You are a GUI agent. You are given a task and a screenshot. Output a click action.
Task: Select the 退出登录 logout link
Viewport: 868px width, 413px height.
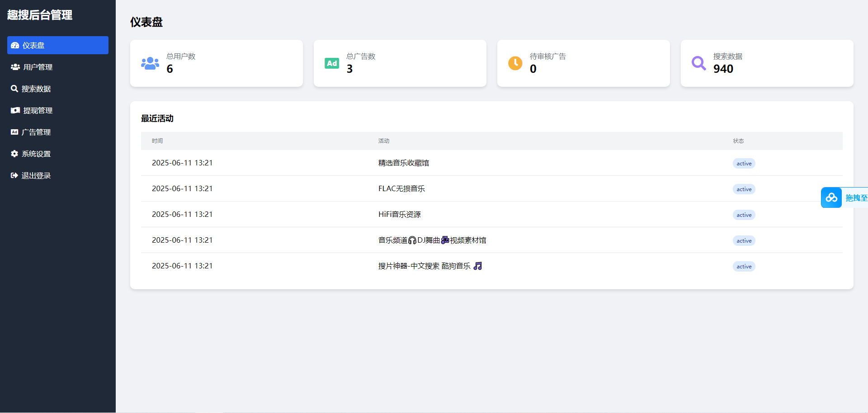(36, 175)
